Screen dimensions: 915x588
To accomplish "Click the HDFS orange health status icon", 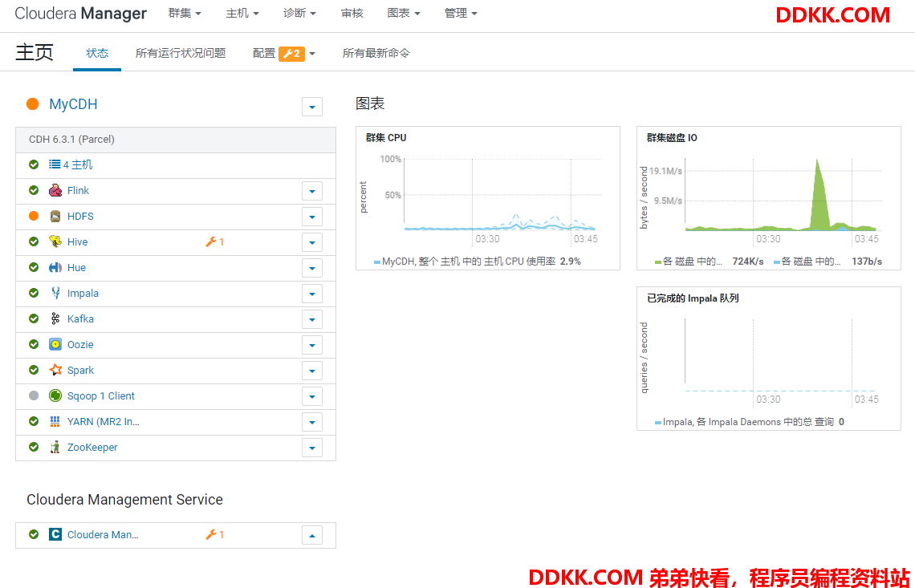I will tap(34, 216).
